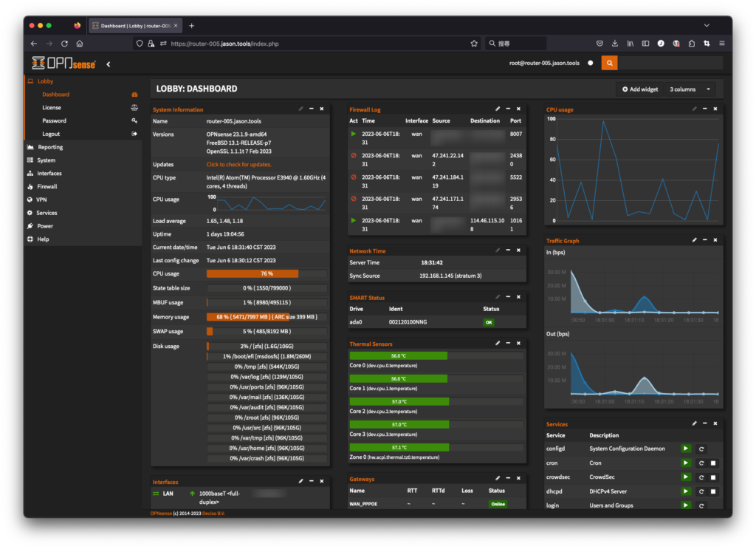This screenshot has height=549, width=756.
Task: Click the green running status of configd
Action: pos(686,449)
